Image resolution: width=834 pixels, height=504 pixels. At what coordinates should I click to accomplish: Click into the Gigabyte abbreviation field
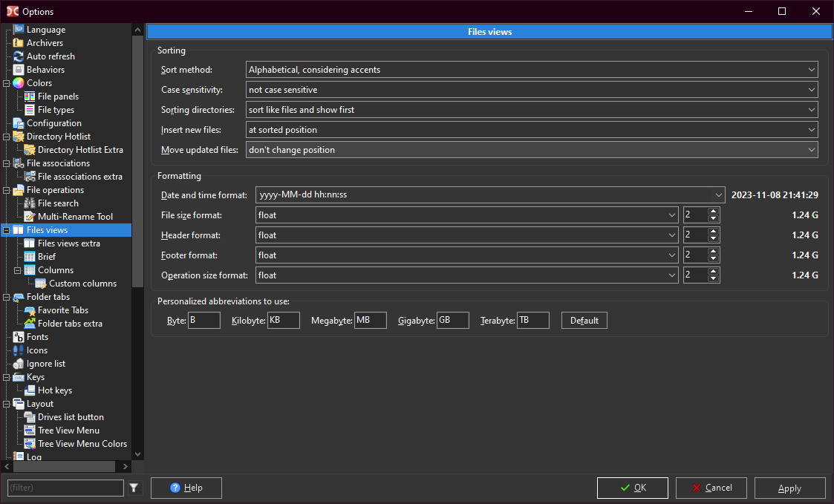(x=452, y=320)
